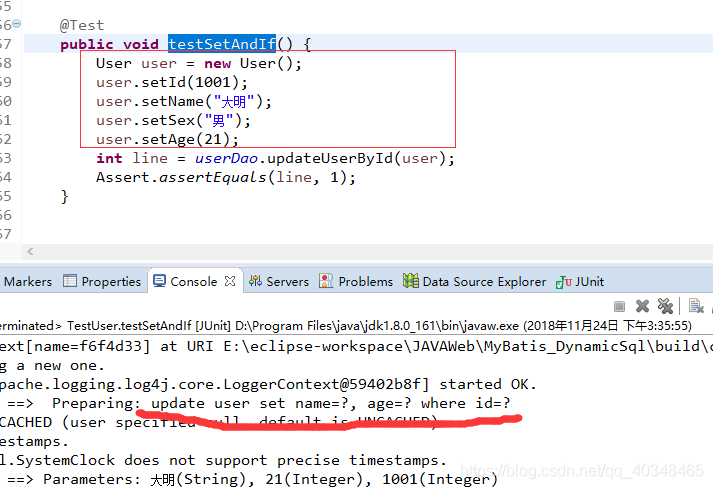This screenshot has width=713, height=489.
Task: Click the user.setSex line in editor
Action: tap(173, 121)
